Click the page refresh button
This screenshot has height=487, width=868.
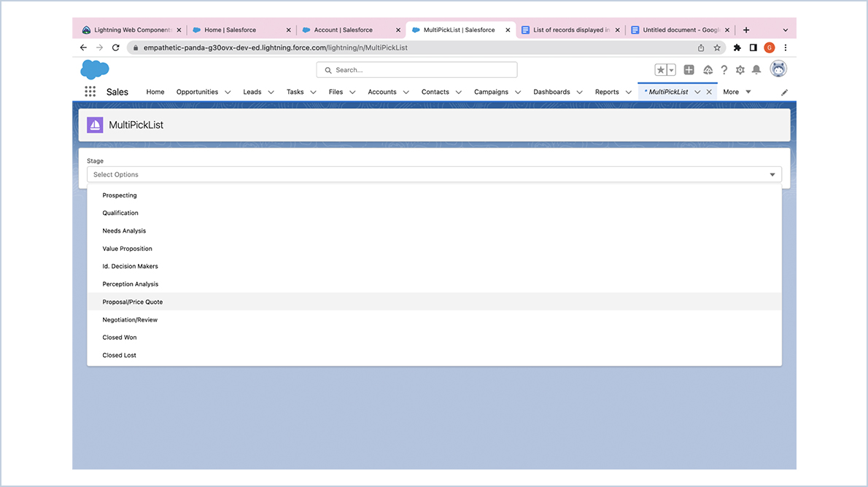coord(115,47)
